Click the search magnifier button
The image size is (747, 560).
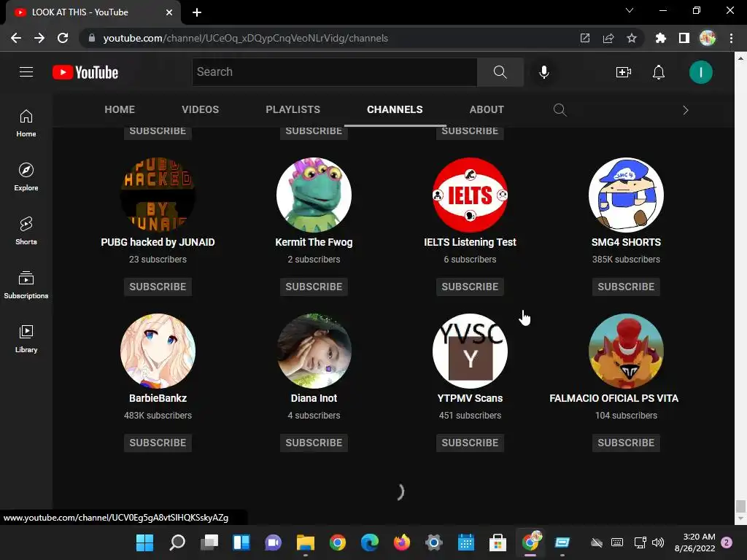pos(500,72)
